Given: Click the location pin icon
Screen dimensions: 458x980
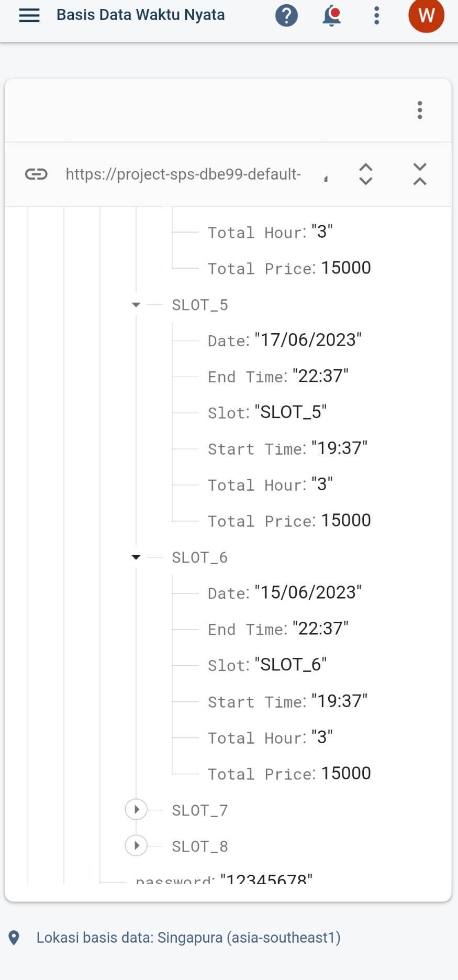Looking at the screenshot, I should coord(14,938).
